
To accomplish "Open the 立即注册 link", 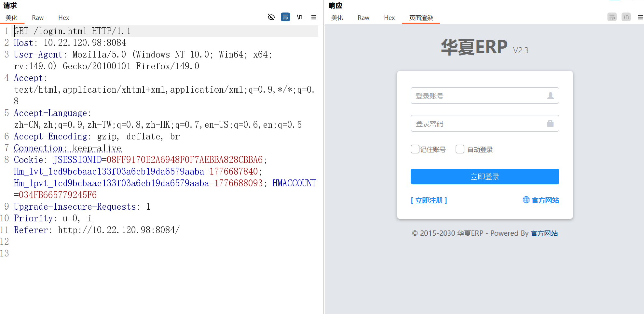I will point(429,200).
